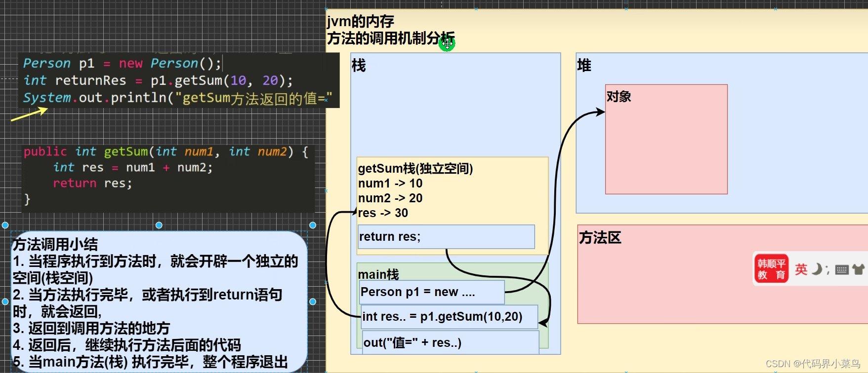Viewport: 868px width, 373px height.
Task: Open the soft keyboard icon in IME bar
Action: pyautogui.click(x=842, y=269)
